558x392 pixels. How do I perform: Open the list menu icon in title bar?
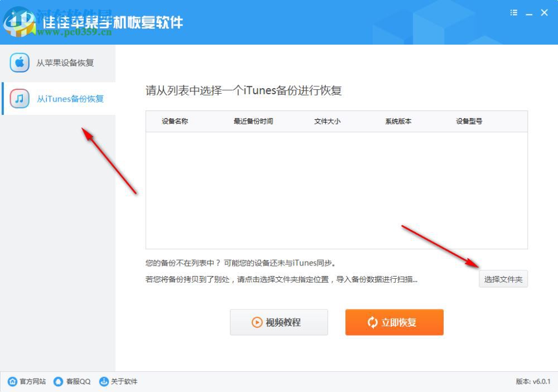513,12
